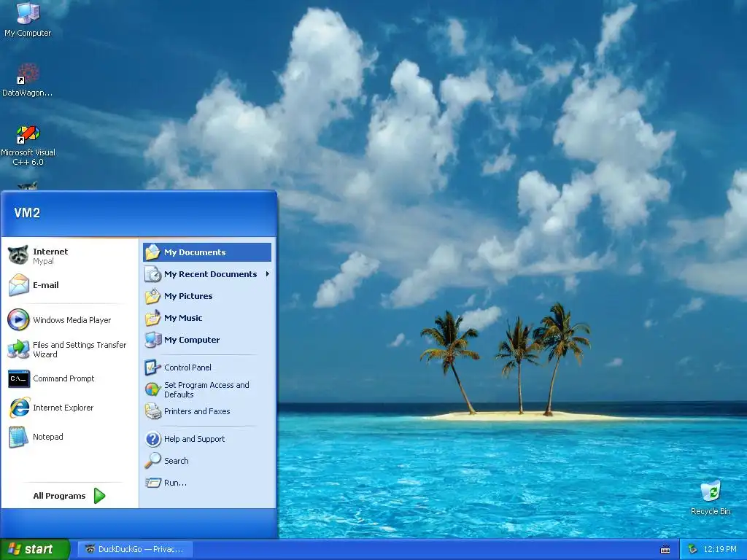Click the Set Program Access and Defaults icon
The width and height of the screenshot is (747, 560).
coord(153,389)
